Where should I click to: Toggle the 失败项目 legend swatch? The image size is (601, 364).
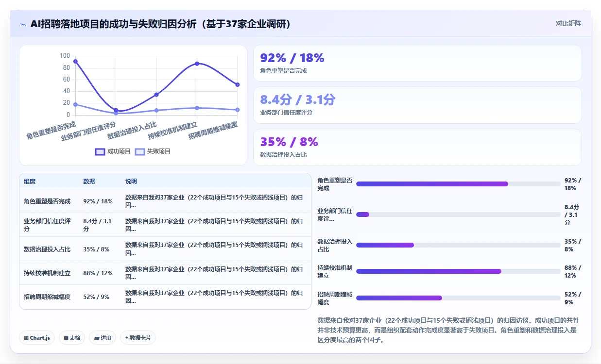coord(140,151)
